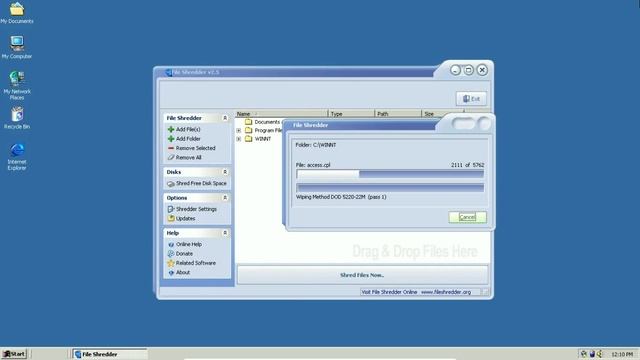Click the Remove All eraser icon
Viewport: 640px width, 360px height.
(171, 158)
